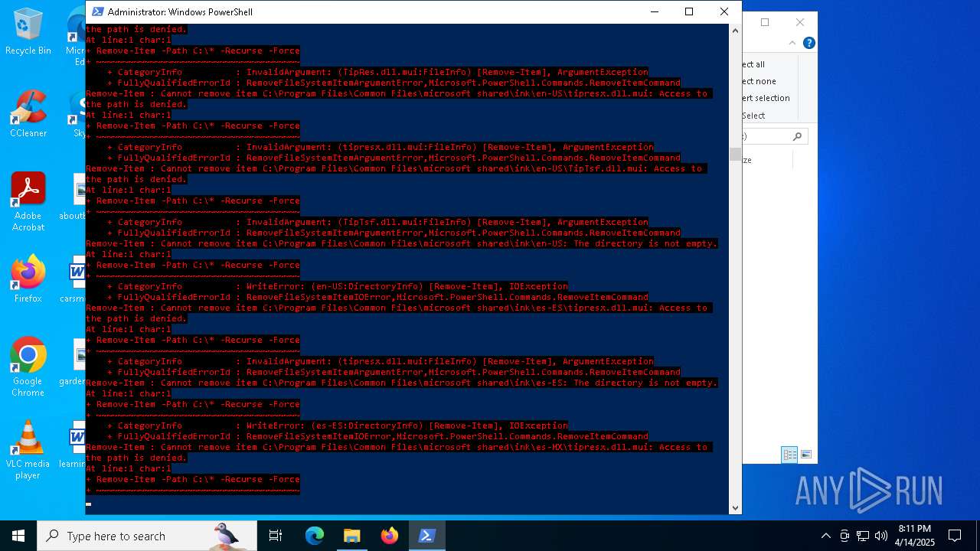Open the volume control in system tray
Viewport: 980px width, 551px height.
880,536
